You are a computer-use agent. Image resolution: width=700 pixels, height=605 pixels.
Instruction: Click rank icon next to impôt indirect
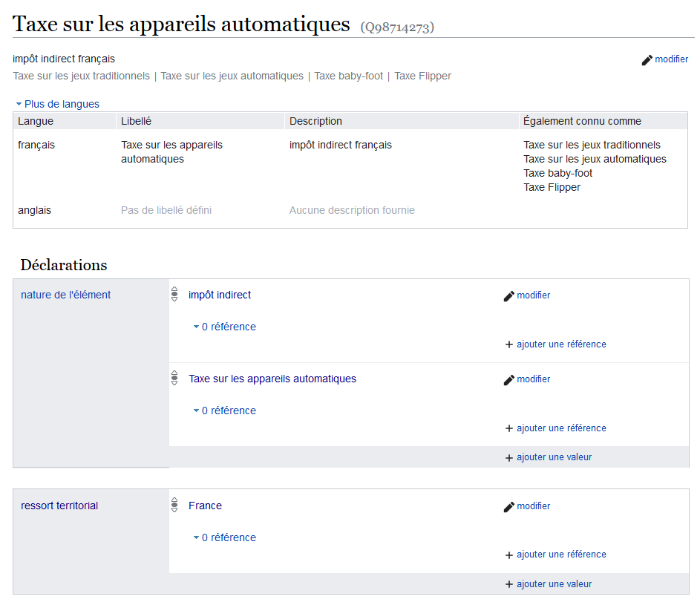[174, 295]
